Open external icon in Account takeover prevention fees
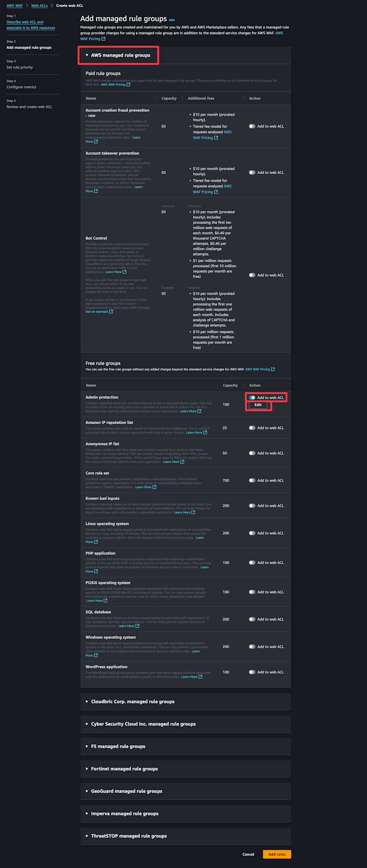This screenshot has height=868, width=367. click(x=216, y=192)
